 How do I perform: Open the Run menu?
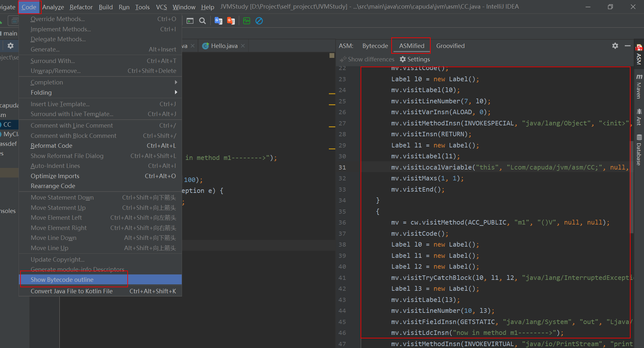[124, 7]
